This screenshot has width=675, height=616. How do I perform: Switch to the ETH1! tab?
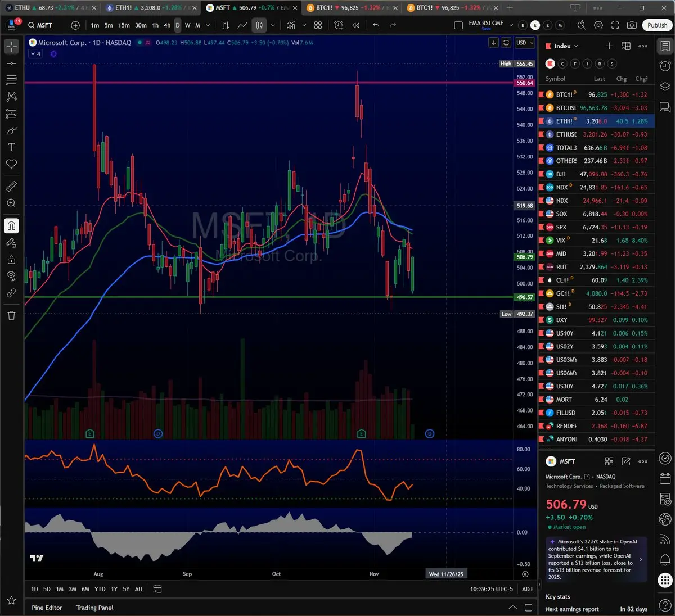[150, 8]
